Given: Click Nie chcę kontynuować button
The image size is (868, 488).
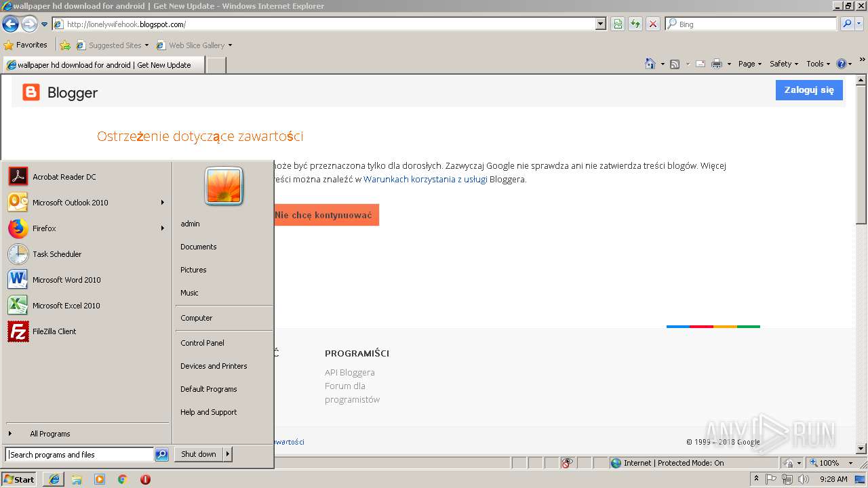Looking at the screenshot, I should tap(325, 215).
